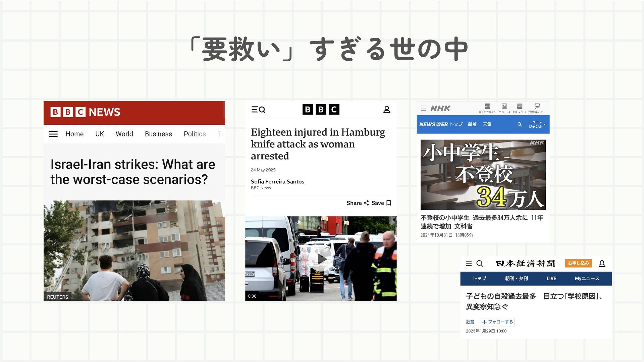The height and width of the screenshot is (362, 644).
Task: Open the Eighteen injured in Hamburg headline
Action: (x=318, y=144)
